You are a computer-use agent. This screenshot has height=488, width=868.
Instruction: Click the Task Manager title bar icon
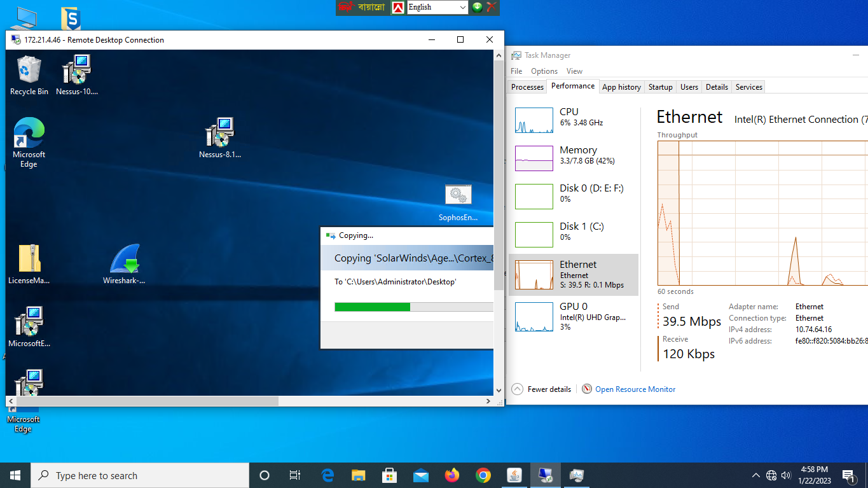coord(516,55)
